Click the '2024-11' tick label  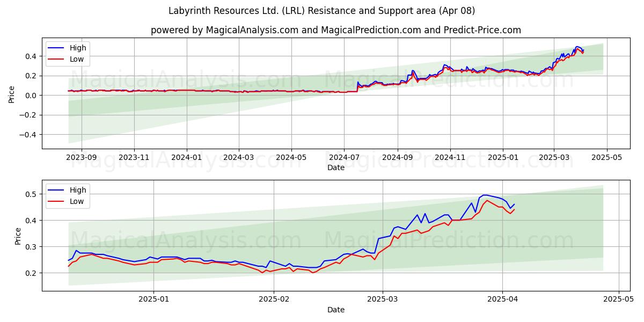(450, 157)
